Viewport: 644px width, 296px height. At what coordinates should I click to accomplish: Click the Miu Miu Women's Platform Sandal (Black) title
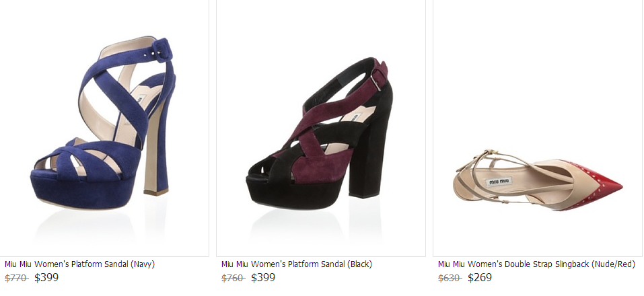pyautogui.click(x=297, y=264)
